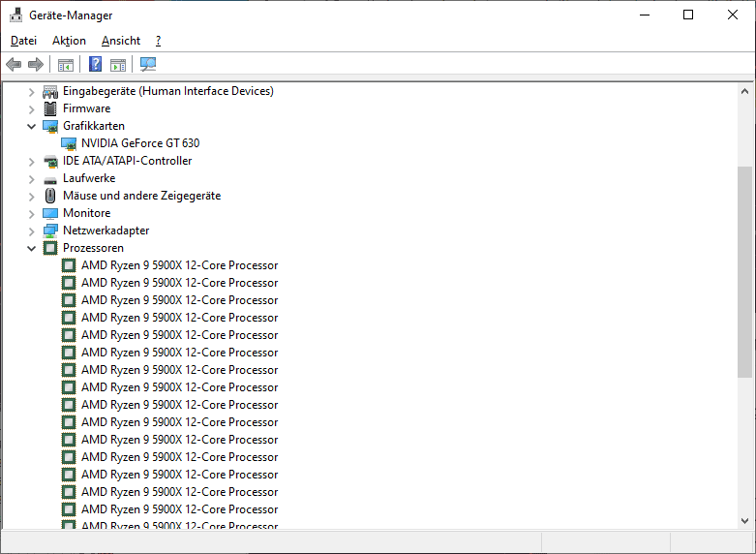Click the Prozessoren CPU category icon
This screenshot has width=756, height=554.
(x=50, y=248)
